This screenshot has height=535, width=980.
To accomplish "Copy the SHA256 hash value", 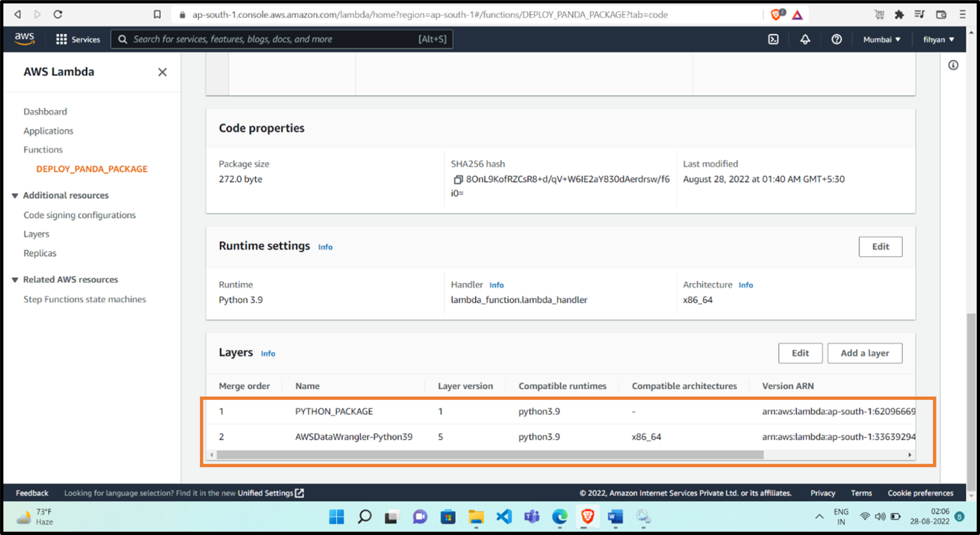I will point(458,179).
